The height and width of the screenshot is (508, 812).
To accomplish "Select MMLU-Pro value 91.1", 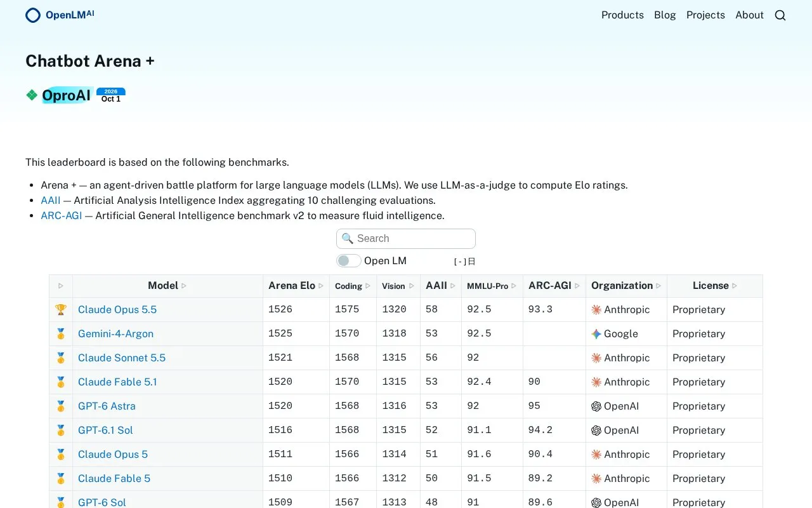I will pos(479,431).
